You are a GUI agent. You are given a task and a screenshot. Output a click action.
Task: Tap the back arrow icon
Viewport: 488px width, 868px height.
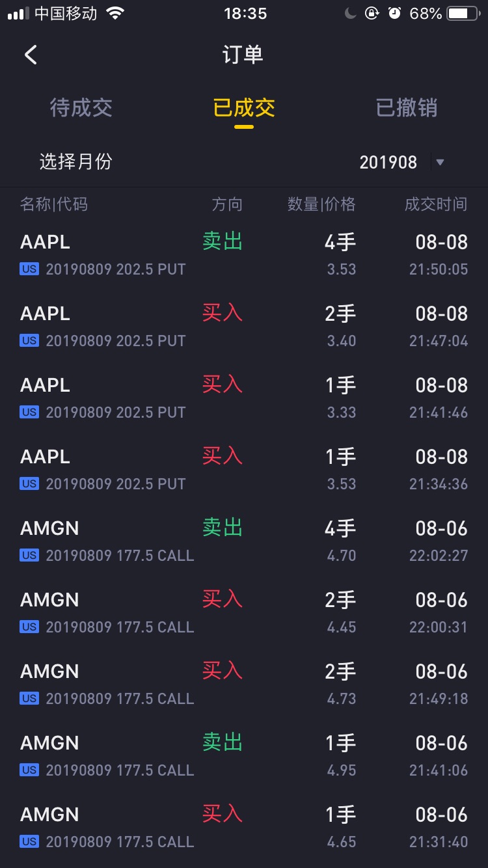(31, 55)
